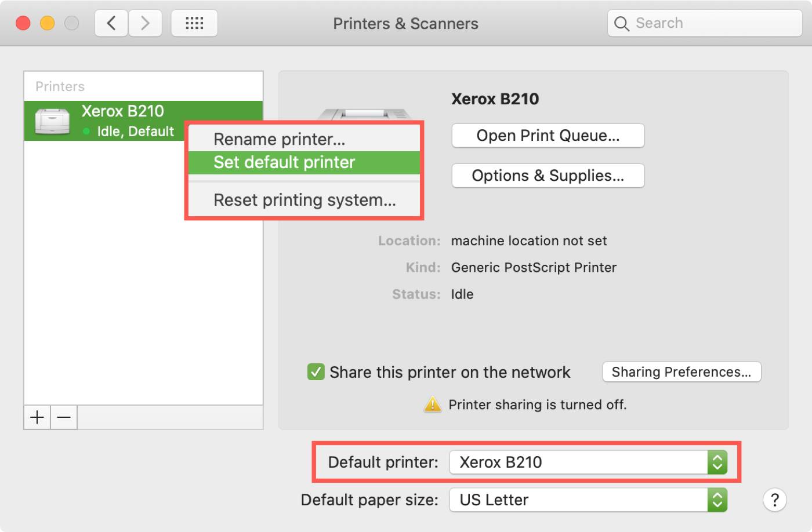
Task: Choose Reset printing system menu option
Action: click(x=304, y=200)
